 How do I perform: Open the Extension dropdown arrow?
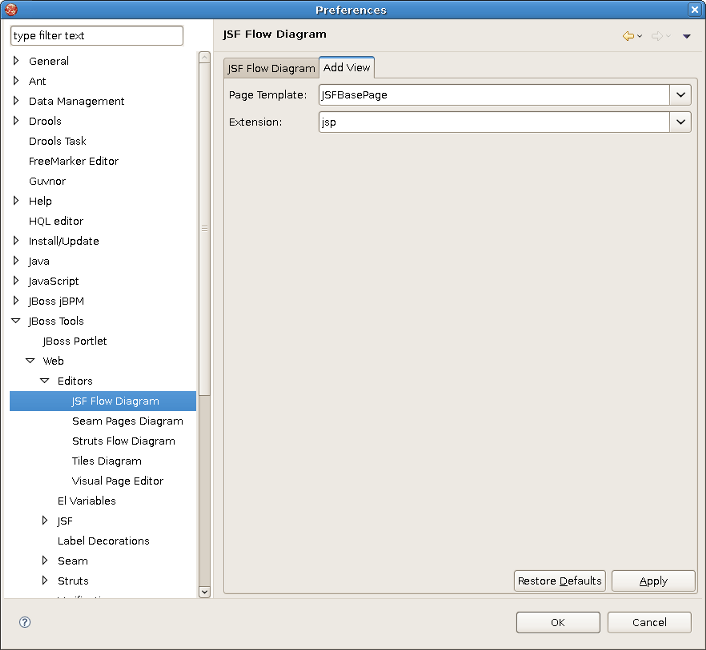point(680,122)
